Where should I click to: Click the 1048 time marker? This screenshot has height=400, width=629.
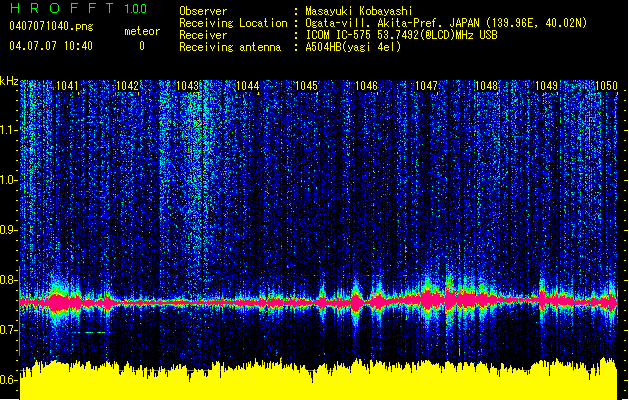486,85
